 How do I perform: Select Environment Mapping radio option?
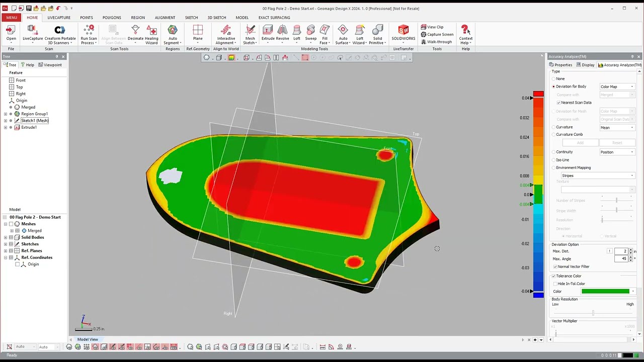tap(554, 168)
